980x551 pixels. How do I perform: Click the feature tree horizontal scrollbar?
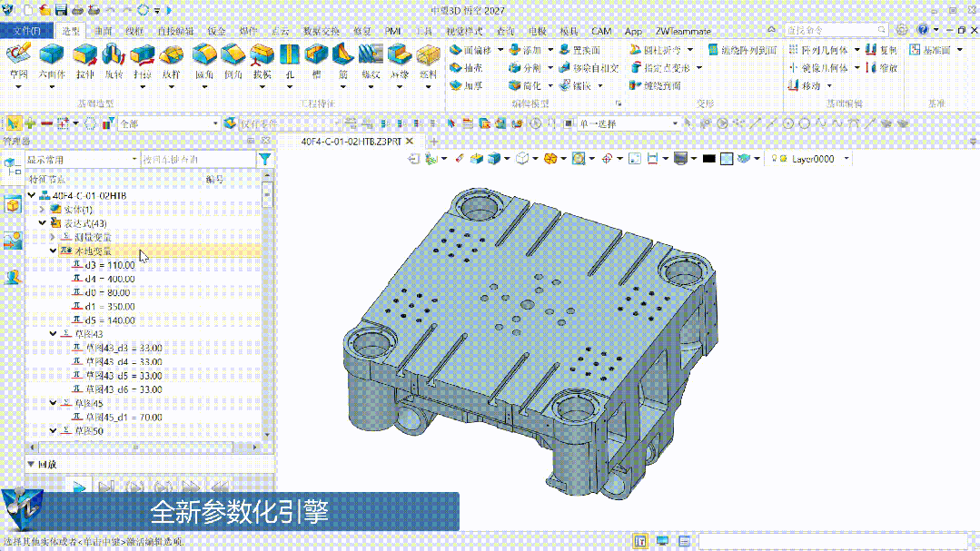134,448
